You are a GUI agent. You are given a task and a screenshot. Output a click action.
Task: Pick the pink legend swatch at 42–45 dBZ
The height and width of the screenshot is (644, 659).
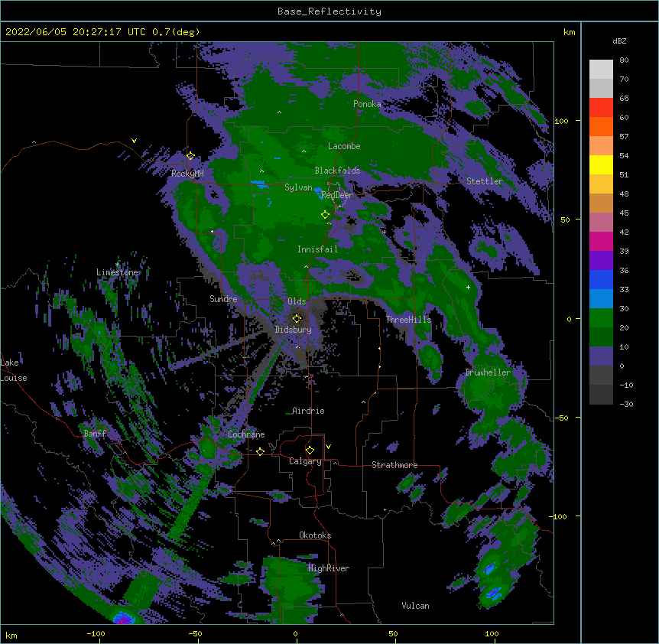[x=601, y=223]
